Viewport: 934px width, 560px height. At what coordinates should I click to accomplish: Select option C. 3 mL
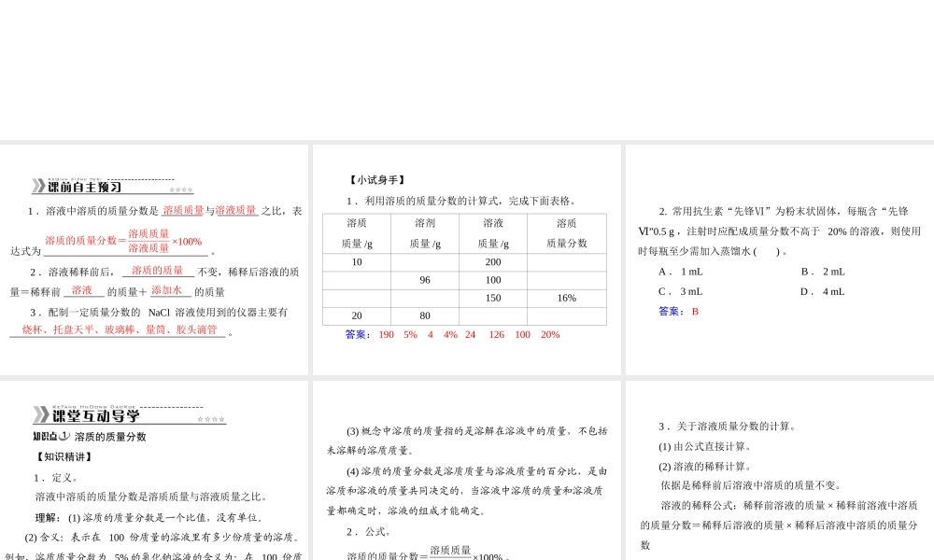coord(681,291)
